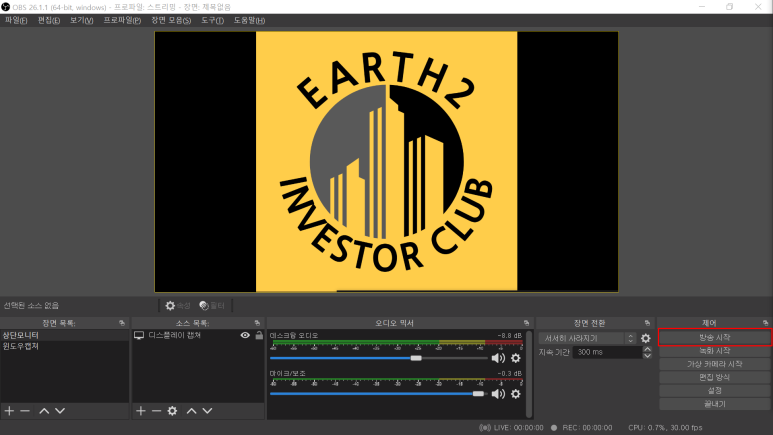Minimize the OBS window
This screenshot has height=435, width=773.
pos(702,6)
